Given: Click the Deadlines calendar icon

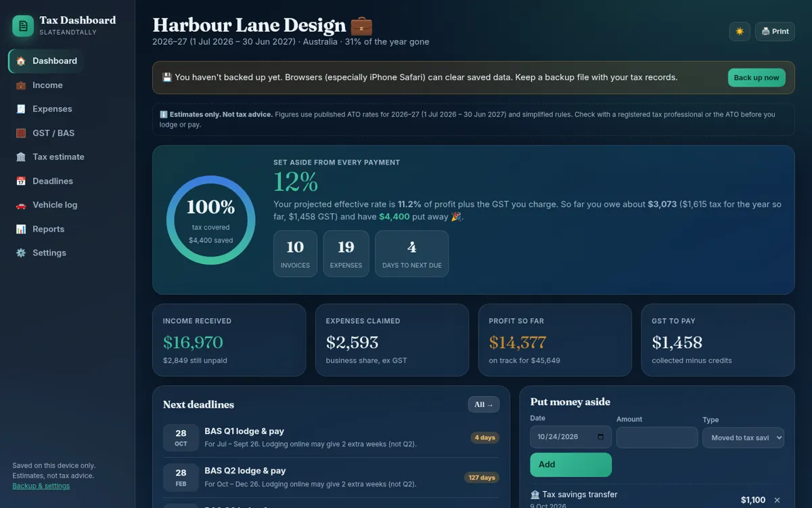Looking at the screenshot, I should click(x=21, y=182).
